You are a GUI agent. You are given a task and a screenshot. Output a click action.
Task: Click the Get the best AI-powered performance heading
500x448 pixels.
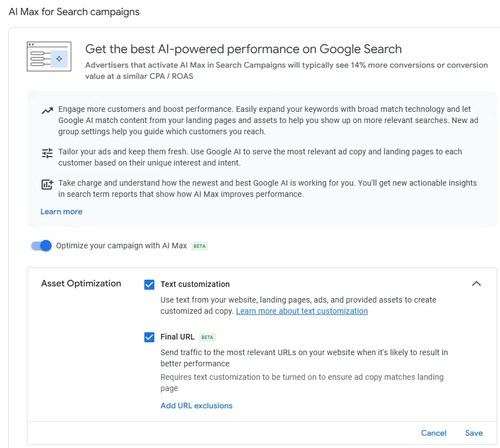click(243, 49)
